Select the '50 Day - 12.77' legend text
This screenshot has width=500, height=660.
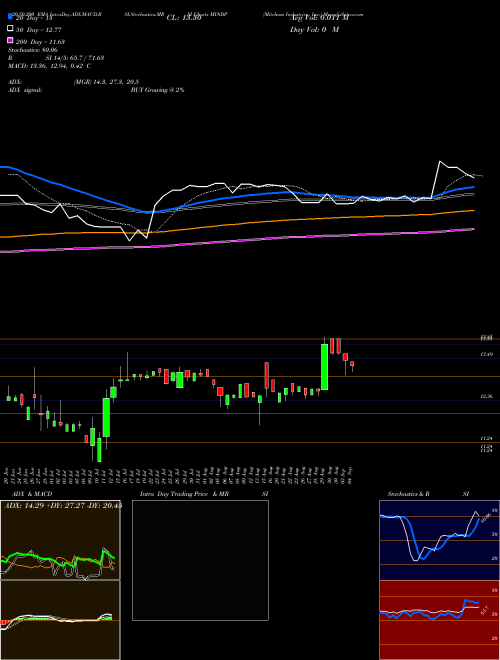click(39, 29)
